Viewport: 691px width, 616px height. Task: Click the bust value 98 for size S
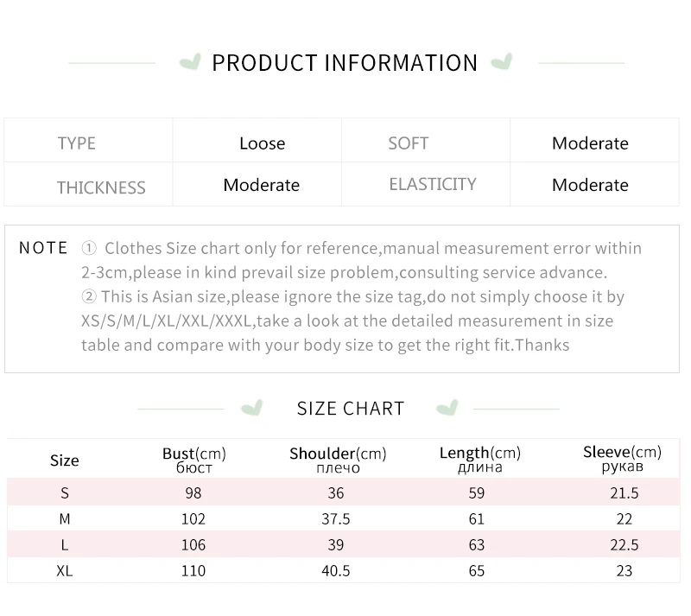193,493
